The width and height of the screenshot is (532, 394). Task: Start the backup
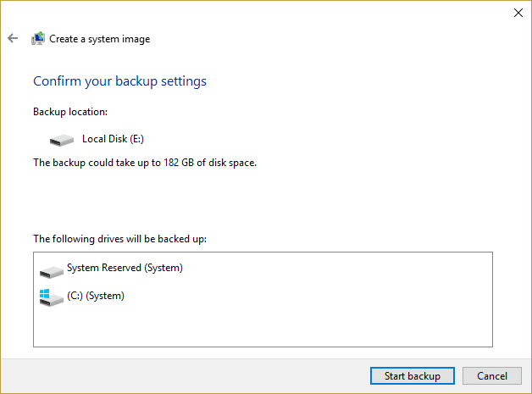412,375
